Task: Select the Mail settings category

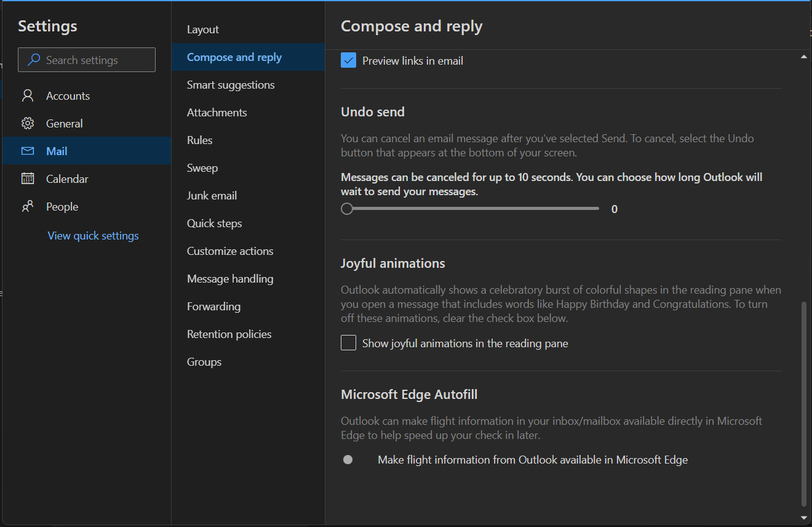Action: point(87,151)
